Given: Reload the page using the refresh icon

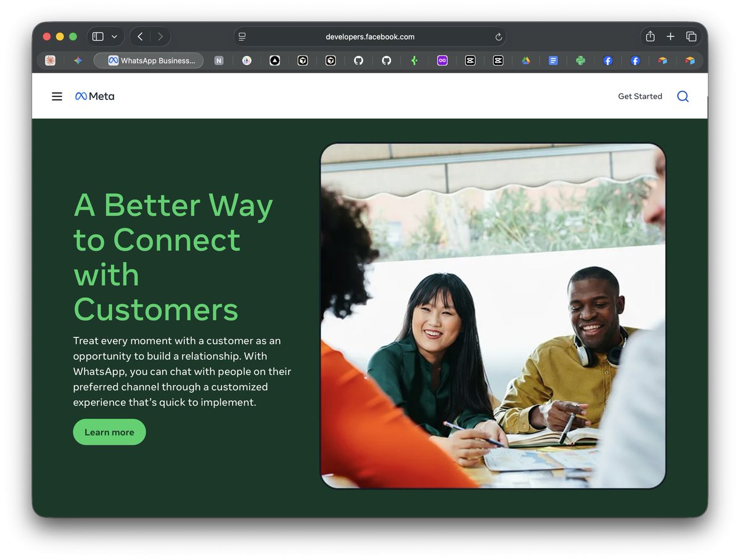Looking at the screenshot, I should click(x=498, y=37).
